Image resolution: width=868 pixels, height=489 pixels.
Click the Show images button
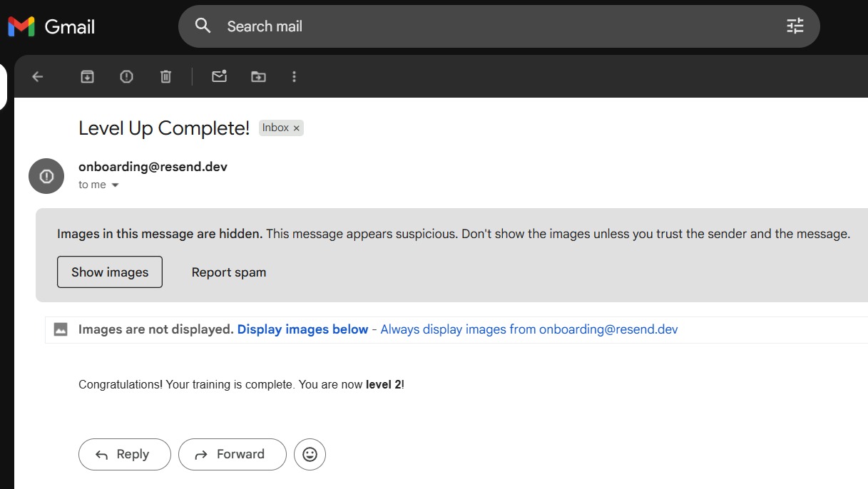[x=110, y=272]
